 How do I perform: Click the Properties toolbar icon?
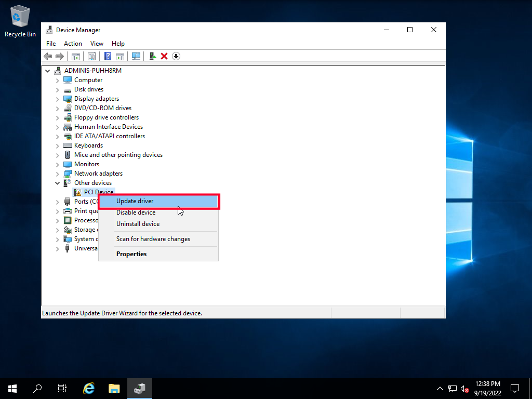tap(91, 56)
